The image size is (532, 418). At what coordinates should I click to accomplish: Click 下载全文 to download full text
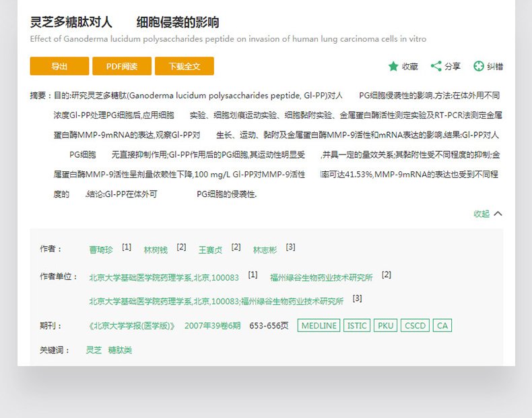tap(185, 66)
